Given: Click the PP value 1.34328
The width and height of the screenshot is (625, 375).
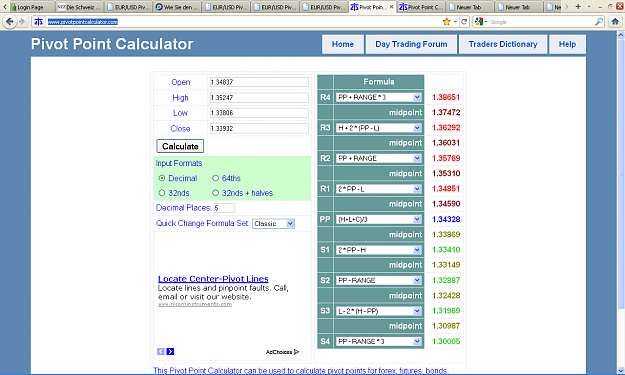Looking at the screenshot, I should [x=446, y=219].
